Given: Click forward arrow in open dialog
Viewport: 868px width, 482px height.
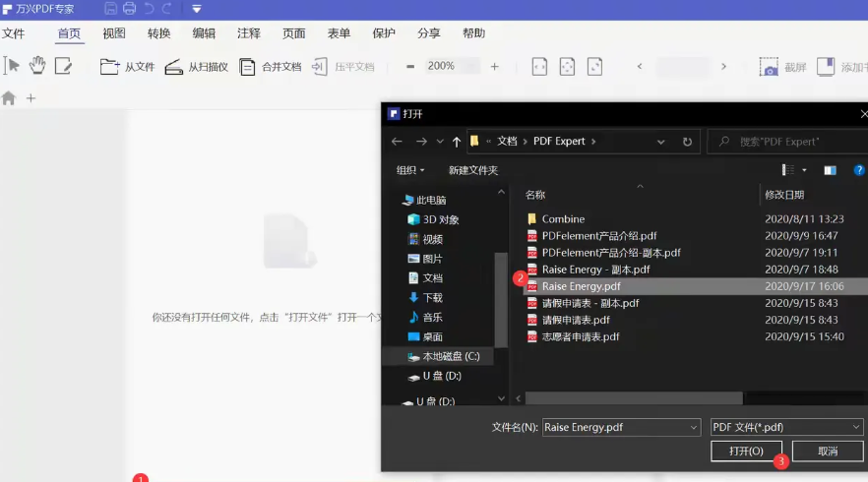Looking at the screenshot, I should tap(421, 142).
